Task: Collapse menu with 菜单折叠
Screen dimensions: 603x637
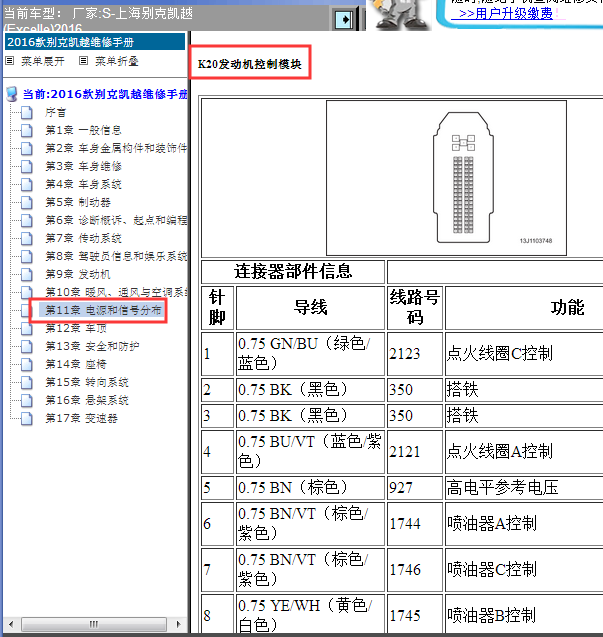Action: [x=117, y=61]
